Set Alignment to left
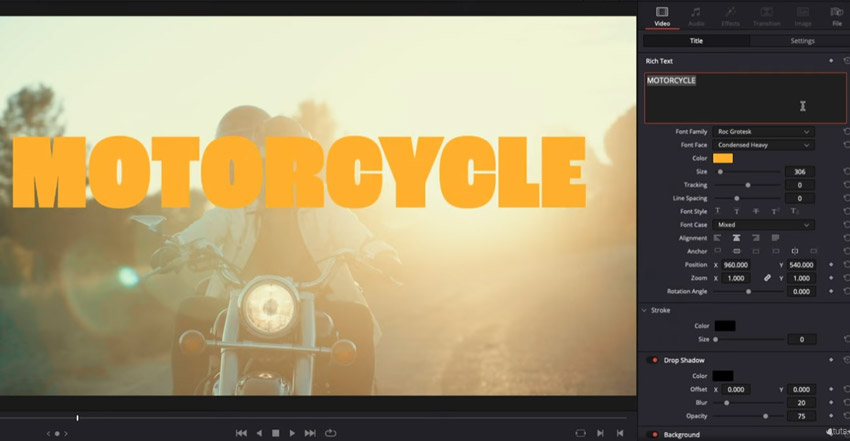This screenshot has width=850, height=441. 718,238
